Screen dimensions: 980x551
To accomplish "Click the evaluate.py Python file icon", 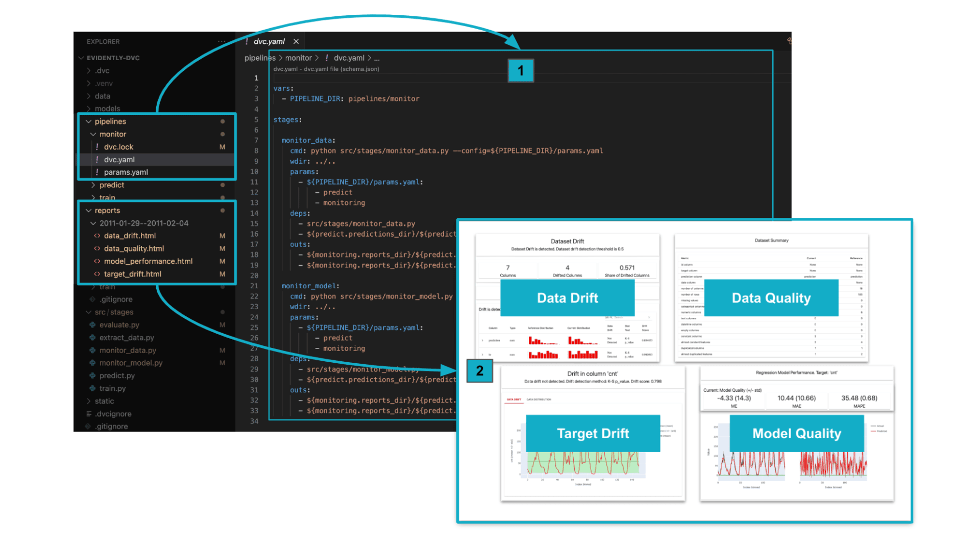I will tap(92, 325).
